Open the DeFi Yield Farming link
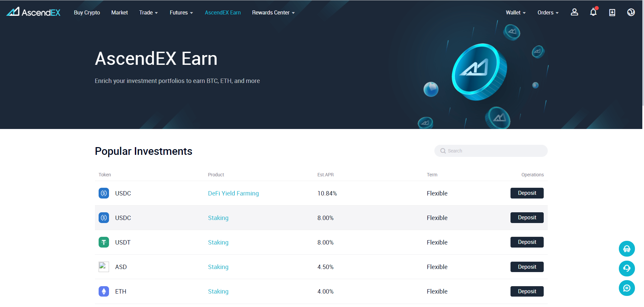The height and width of the screenshot is (307, 644). [x=233, y=193]
